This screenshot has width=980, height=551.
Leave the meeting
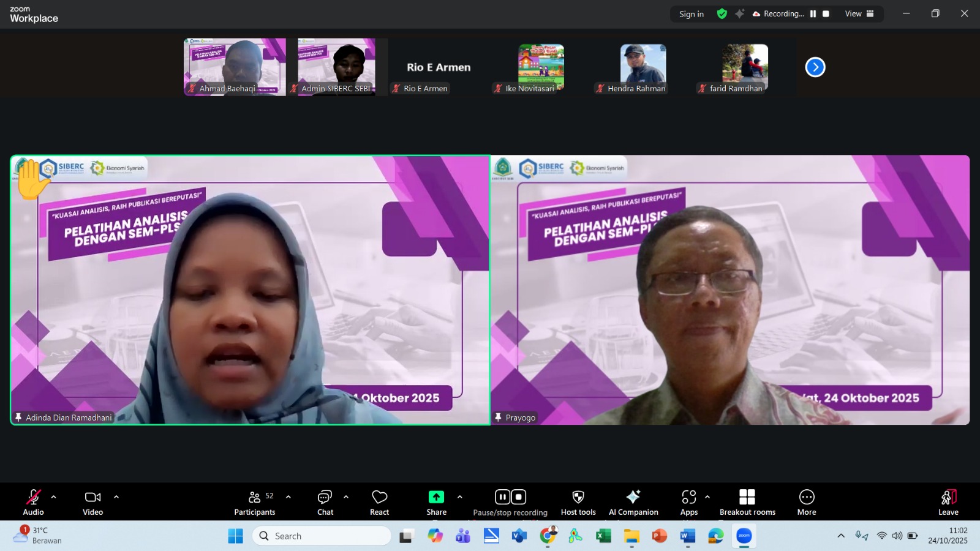coord(948,502)
